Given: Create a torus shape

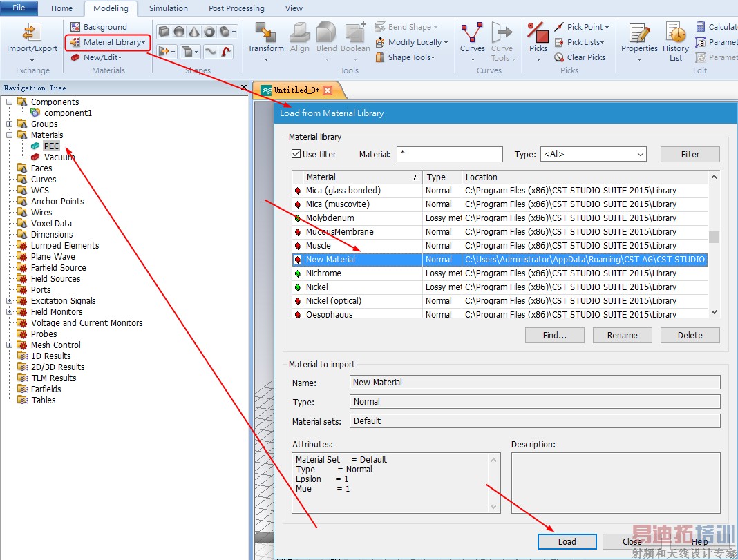Looking at the screenshot, I should click(209, 32).
